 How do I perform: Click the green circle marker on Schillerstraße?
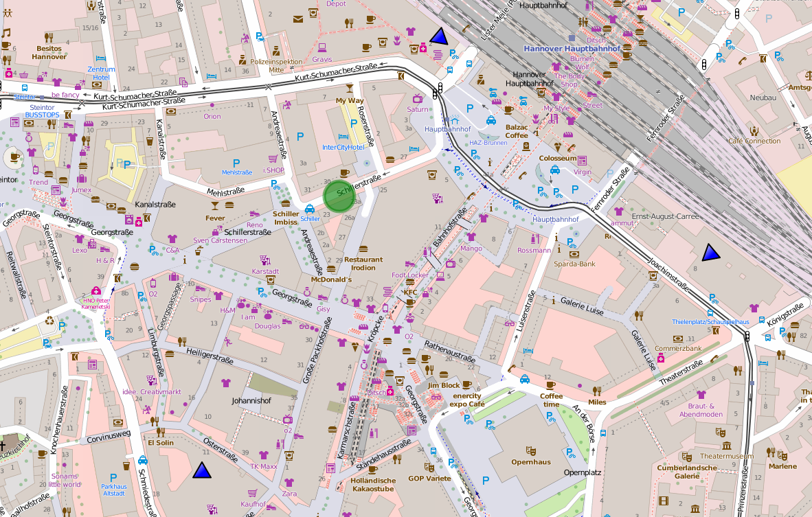pos(339,196)
